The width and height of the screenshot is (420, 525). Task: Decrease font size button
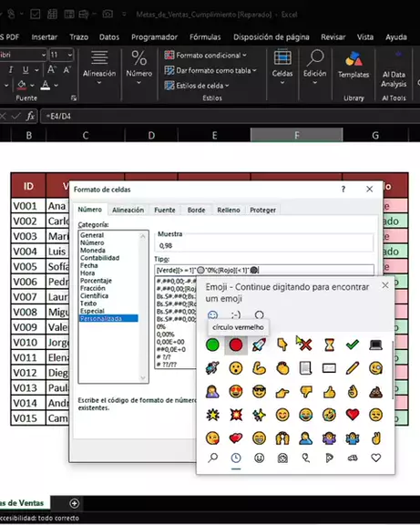pyautogui.click(x=67, y=70)
